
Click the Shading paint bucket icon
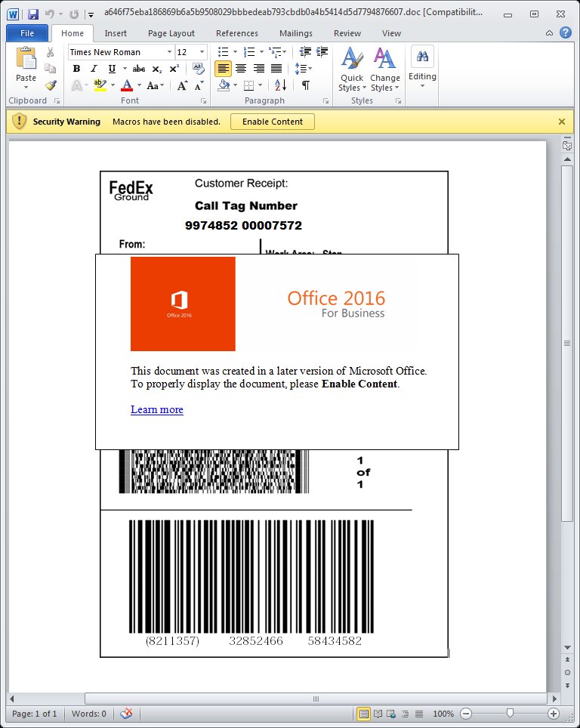[224, 85]
